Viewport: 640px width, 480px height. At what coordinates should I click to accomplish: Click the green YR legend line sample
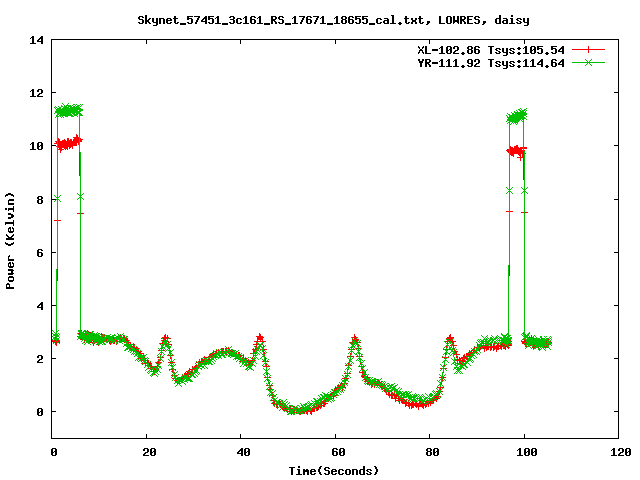pyautogui.click(x=588, y=63)
